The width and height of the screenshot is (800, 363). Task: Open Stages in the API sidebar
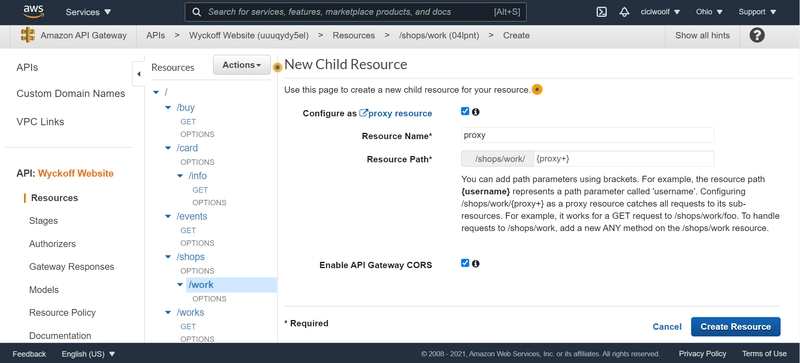click(43, 221)
